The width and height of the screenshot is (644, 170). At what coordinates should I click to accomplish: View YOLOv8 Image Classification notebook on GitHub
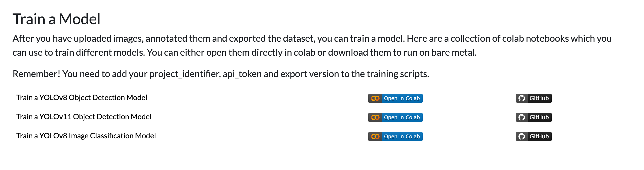[534, 136]
